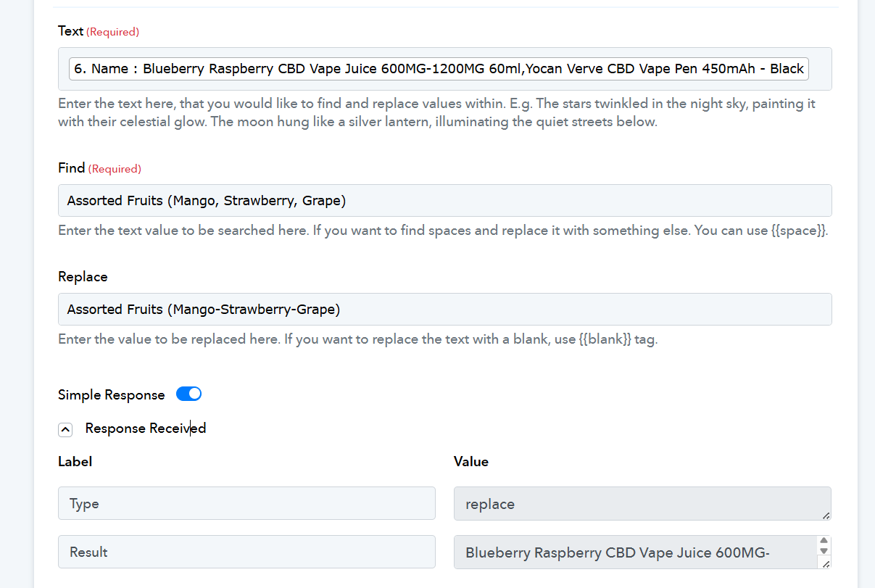875x588 pixels.
Task: Click the 'replace' value text area
Action: 642,503
